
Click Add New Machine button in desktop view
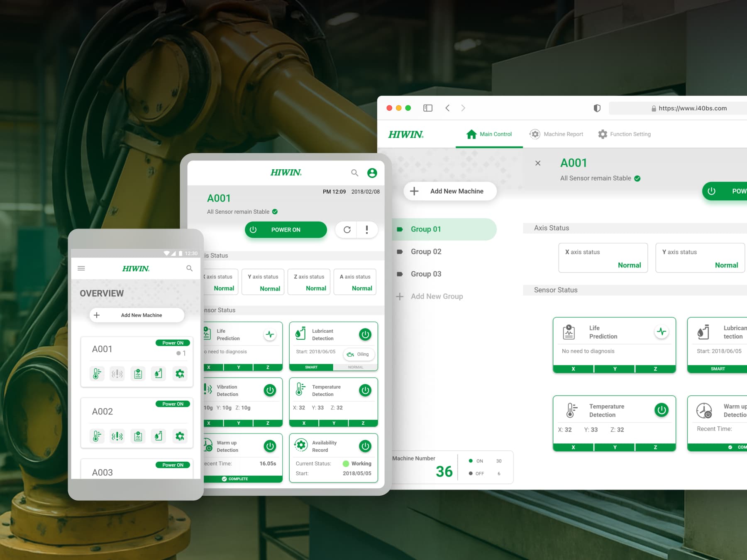450,191
